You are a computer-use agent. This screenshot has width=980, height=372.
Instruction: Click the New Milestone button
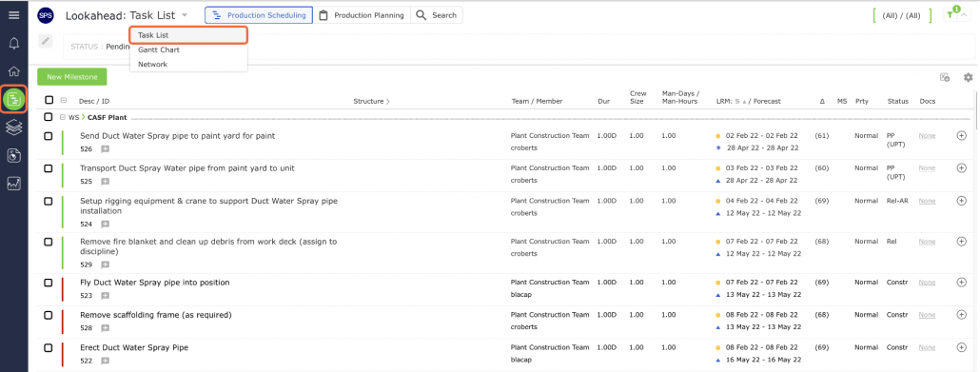coord(72,77)
